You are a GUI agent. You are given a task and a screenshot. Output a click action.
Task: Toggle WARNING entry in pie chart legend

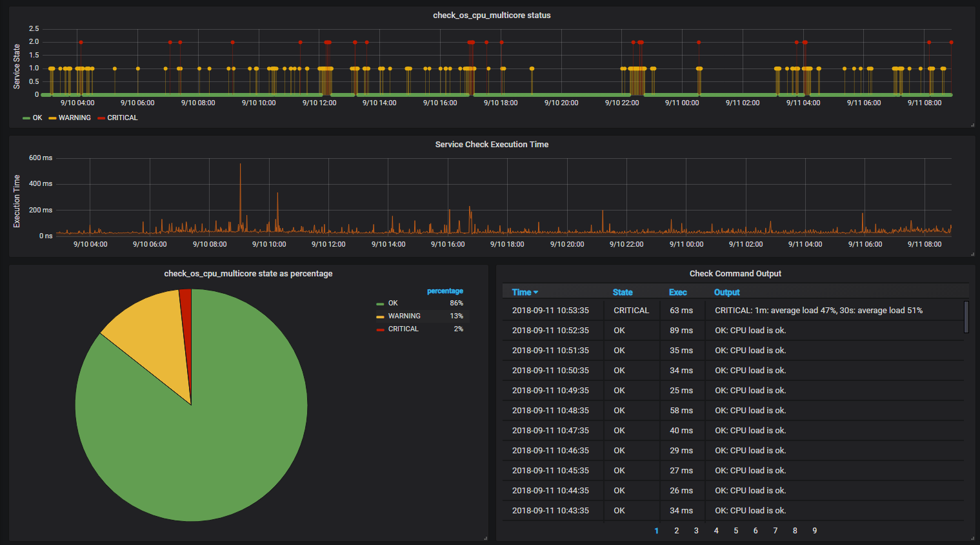404,316
